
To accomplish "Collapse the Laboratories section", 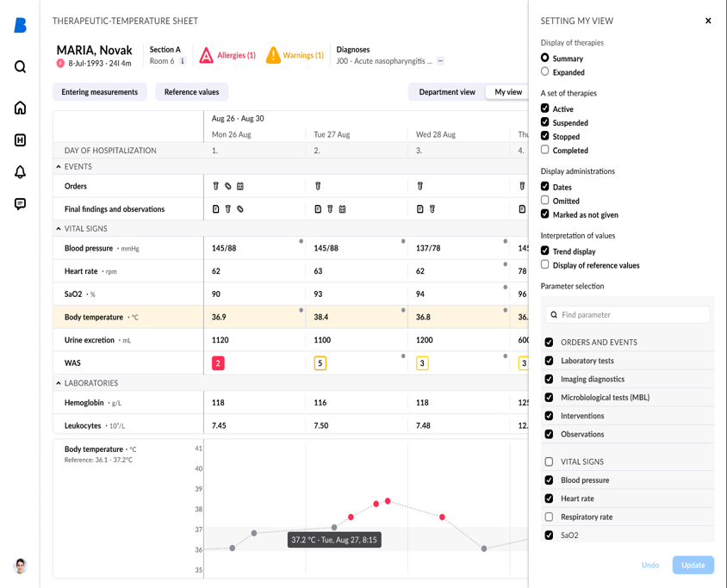I will pos(59,383).
